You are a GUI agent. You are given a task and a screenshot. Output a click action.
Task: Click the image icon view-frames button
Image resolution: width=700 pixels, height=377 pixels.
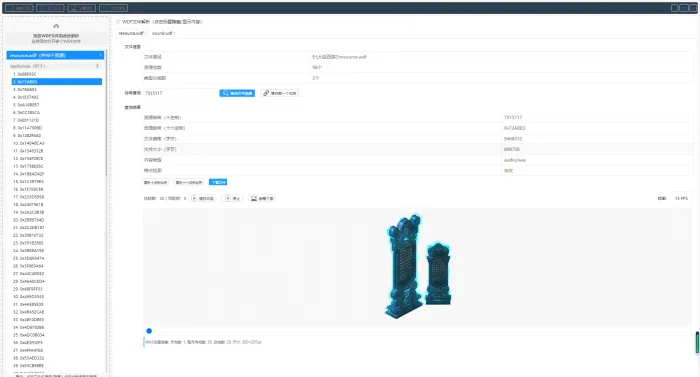[x=262, y=198]
